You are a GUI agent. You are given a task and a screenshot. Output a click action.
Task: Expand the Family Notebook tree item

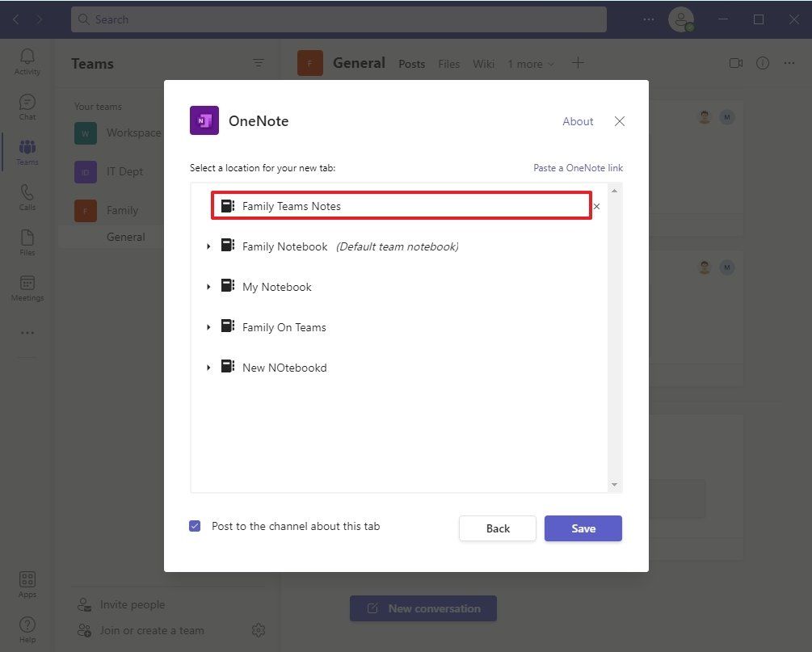(x=208, y=246)
